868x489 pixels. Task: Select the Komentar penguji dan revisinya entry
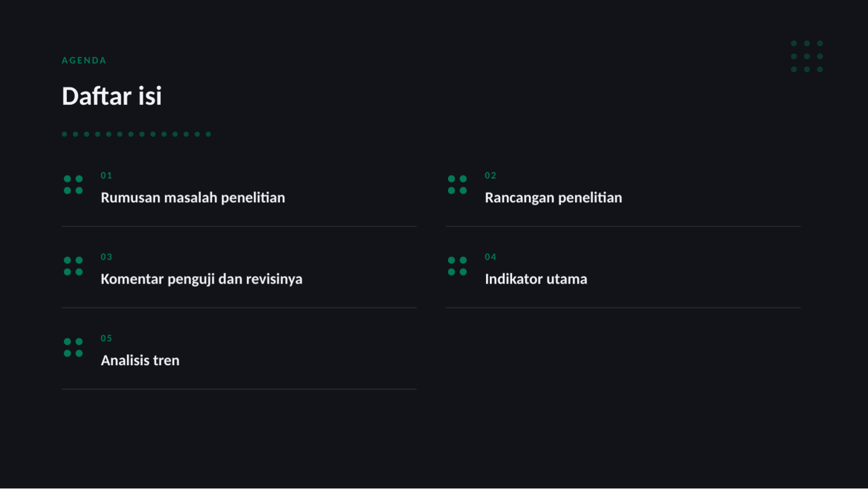tap(202, 279)
